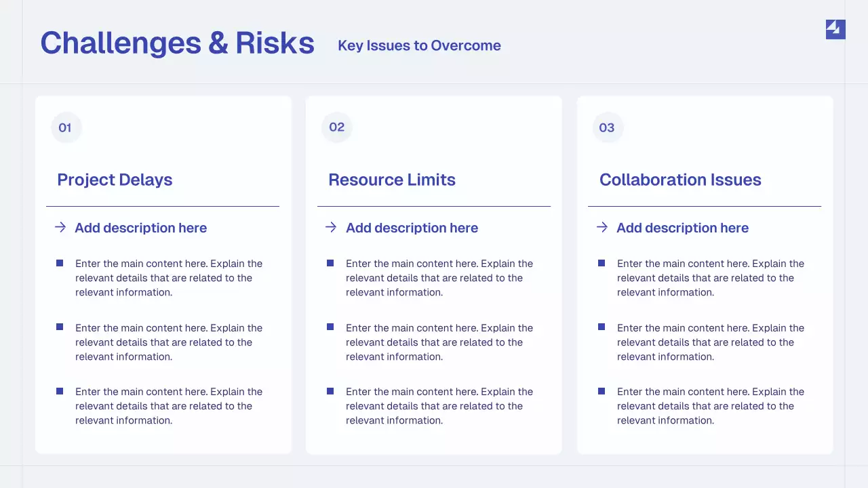Select the second square bullet in the Resource Limits card
The height and width of the screenshot is (488, 868).
coord(330,327)
